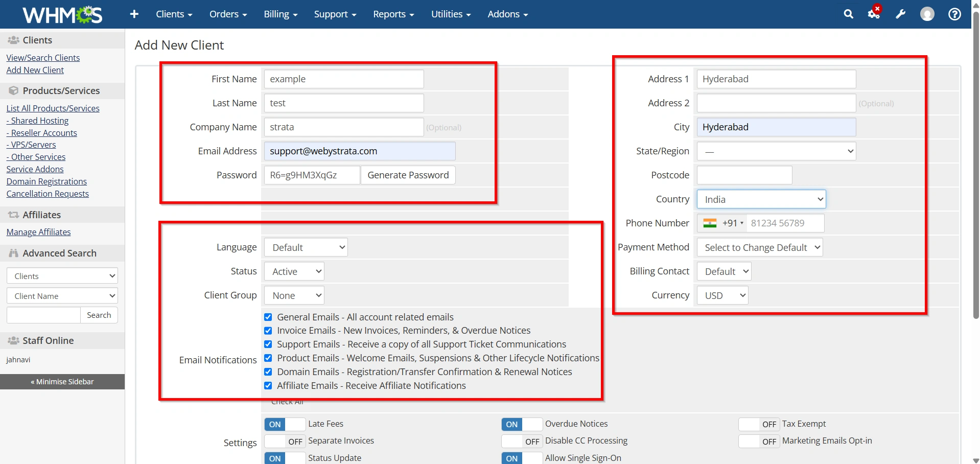
Task: Toggle Product Emails checkbox
Action: [268, 358]
